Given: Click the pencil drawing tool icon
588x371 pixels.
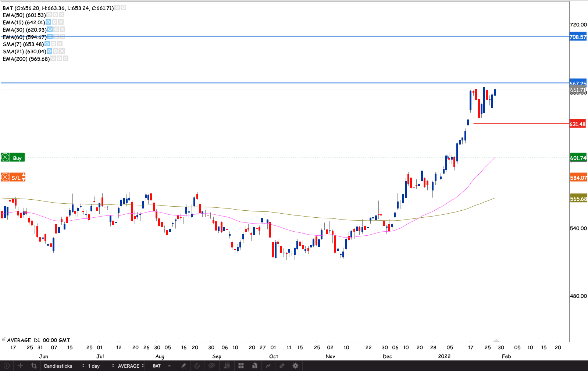Looking at the screenshot, I should click(183, 366).
